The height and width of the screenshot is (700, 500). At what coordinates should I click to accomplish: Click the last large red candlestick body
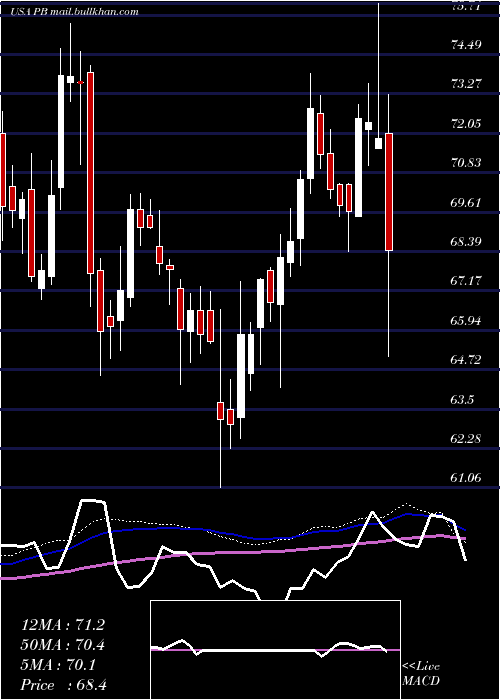(x=389, y=192)
